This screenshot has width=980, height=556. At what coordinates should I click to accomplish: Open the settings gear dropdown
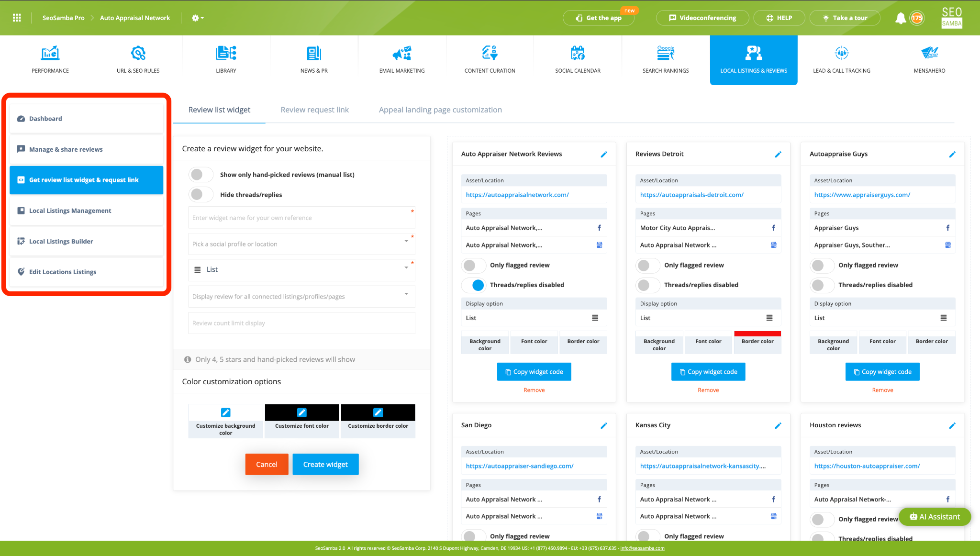pyautogui.click(x=197, y=18)
